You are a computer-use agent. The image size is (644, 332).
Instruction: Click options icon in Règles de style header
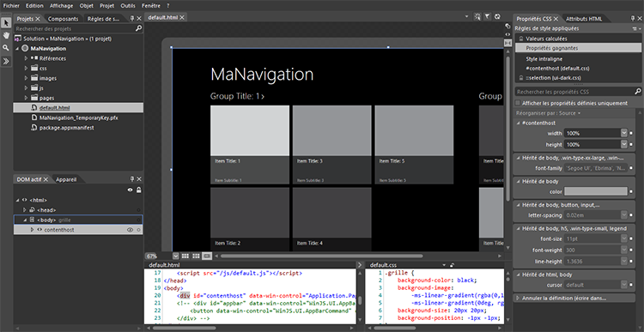pyautogui.click(x=636, y=28)
